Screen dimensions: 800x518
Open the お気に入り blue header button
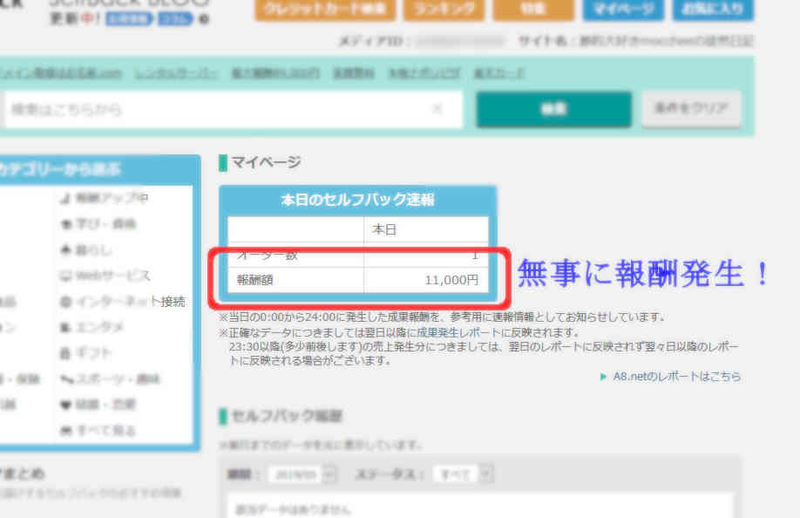[x=713, y=9]
